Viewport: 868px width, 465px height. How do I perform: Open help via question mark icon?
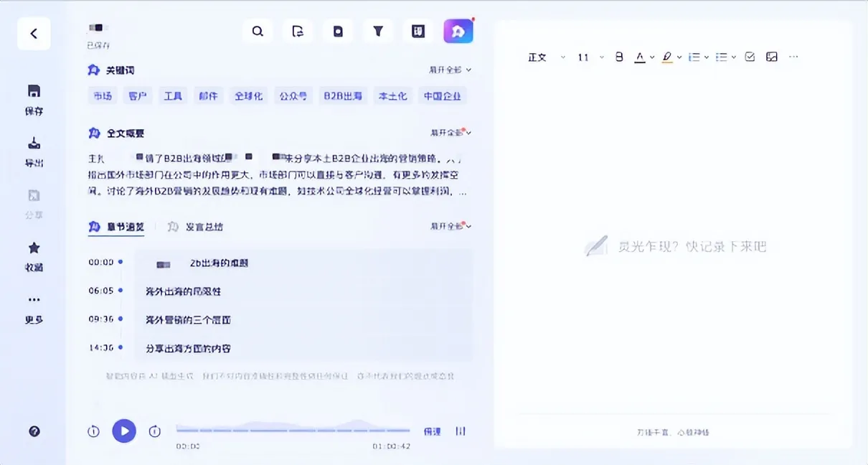click(34, 431)
